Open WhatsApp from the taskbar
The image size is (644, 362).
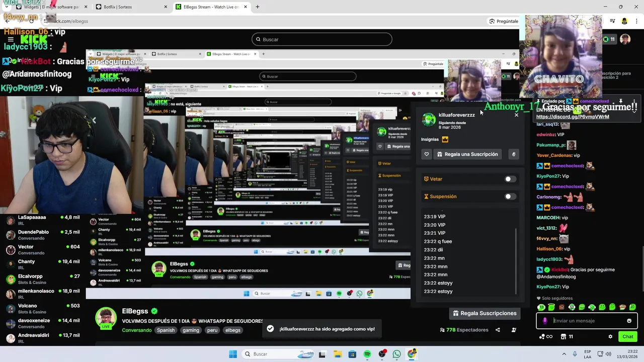[397, 354]
